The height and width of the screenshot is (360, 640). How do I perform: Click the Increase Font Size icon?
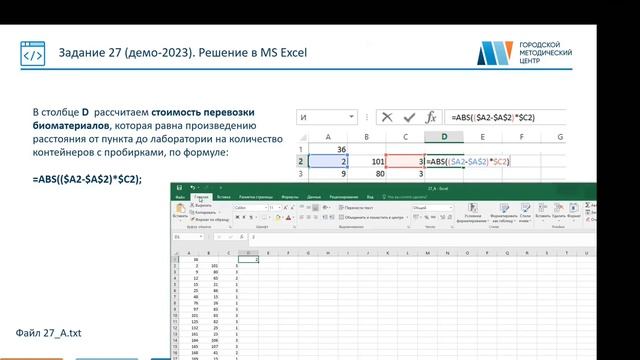(285, 208)
